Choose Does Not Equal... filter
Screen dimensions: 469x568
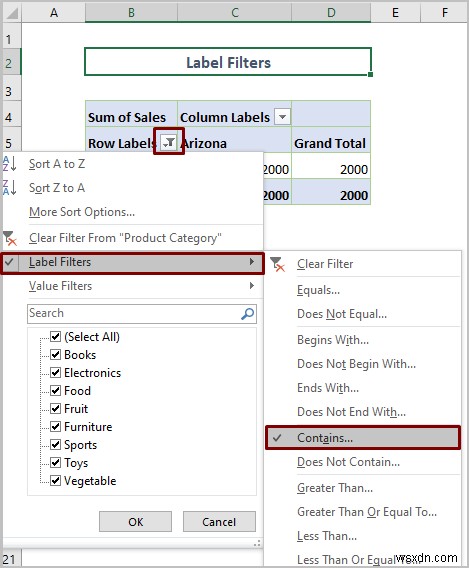(x=363, y=314)
